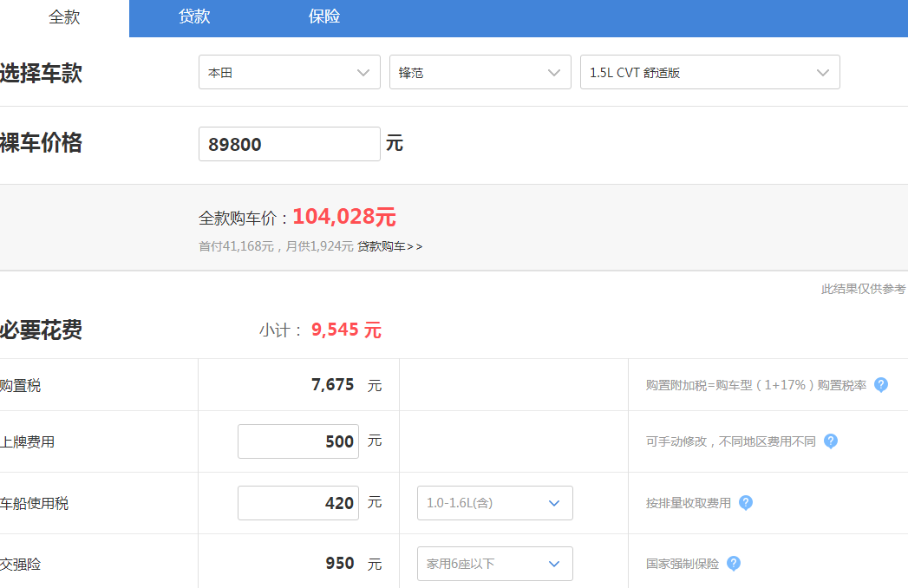Click help icon for 交强险 row
This screenshot has height=588, width=908.
[733, 563]
